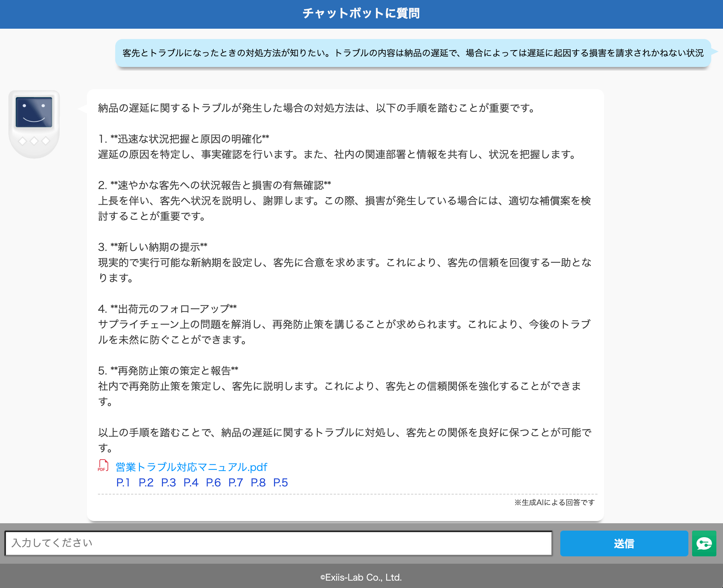Click the chatbot robot avatar
Screen dimensions: 723x588
point(34,124)
